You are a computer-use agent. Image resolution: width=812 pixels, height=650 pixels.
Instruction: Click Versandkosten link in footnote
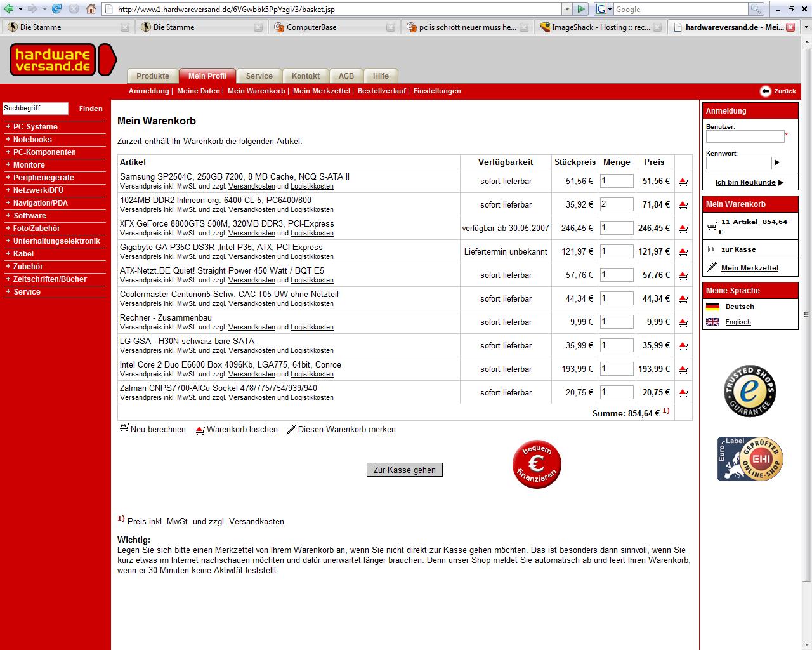click(256, 522)
